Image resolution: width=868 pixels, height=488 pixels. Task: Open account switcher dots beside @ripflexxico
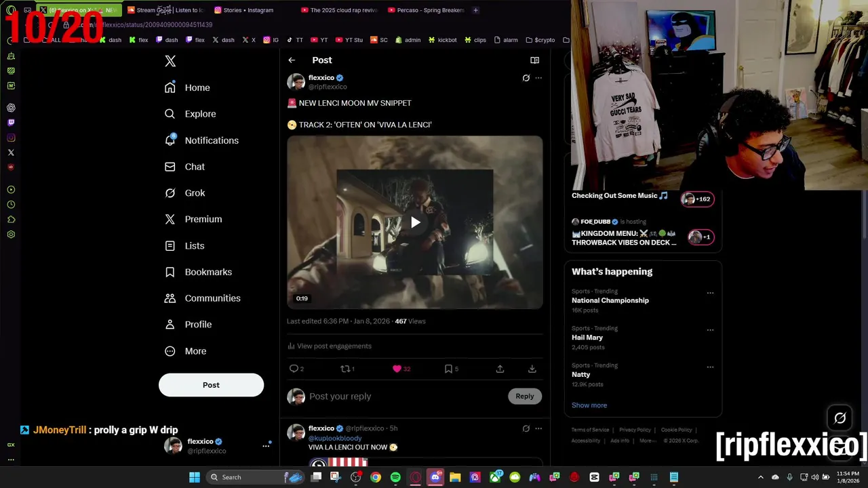266,446
